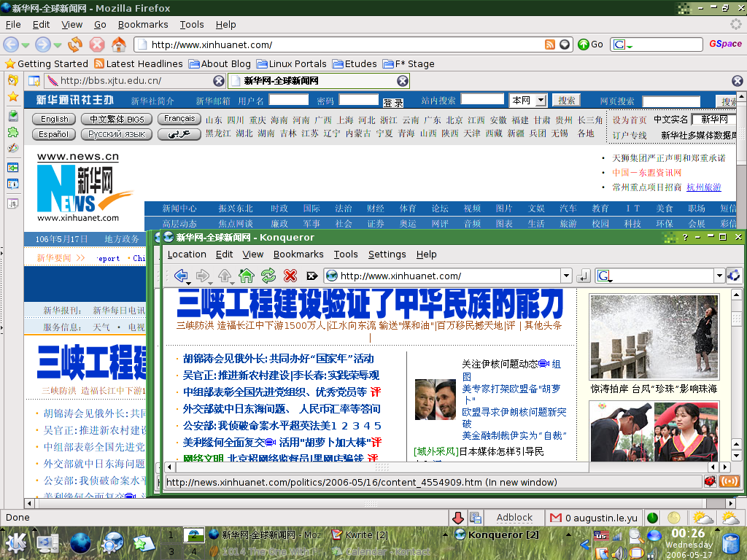
Task: Click green circle indicator in Firefox status bar
Action: pos(653,518)
